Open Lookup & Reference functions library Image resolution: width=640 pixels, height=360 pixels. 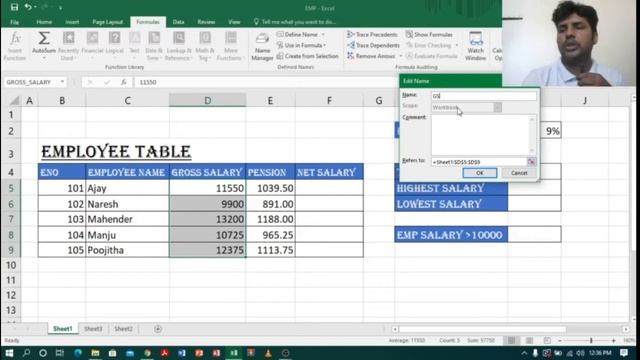(179, 46)
